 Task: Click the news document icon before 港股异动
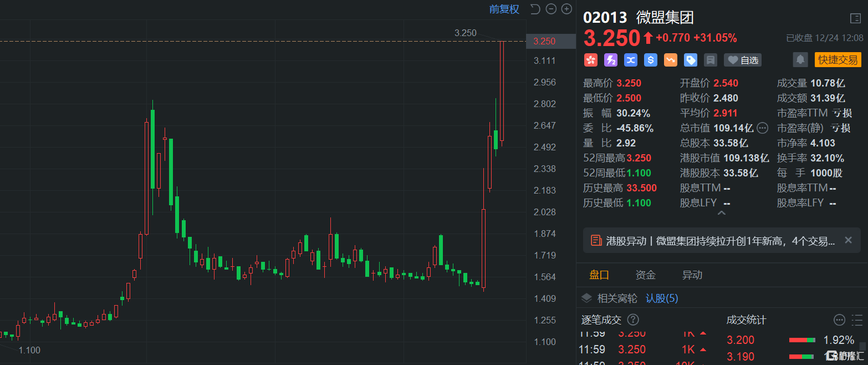[x=596, y=240]
